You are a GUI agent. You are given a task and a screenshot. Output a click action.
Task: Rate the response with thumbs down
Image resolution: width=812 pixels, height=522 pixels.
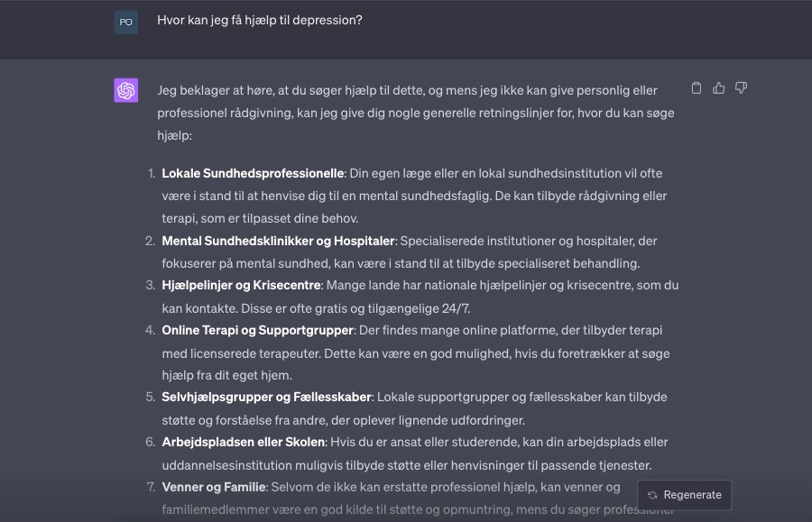741,87
